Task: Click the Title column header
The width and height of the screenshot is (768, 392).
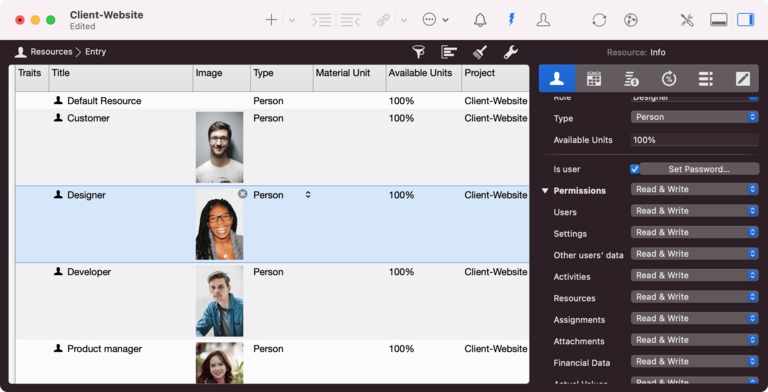Action: coord(121,78)
